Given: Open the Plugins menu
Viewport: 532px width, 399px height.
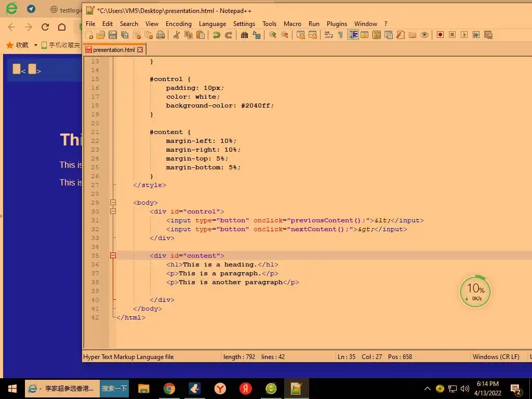Looking at the screenshot, I should (337, 24).
